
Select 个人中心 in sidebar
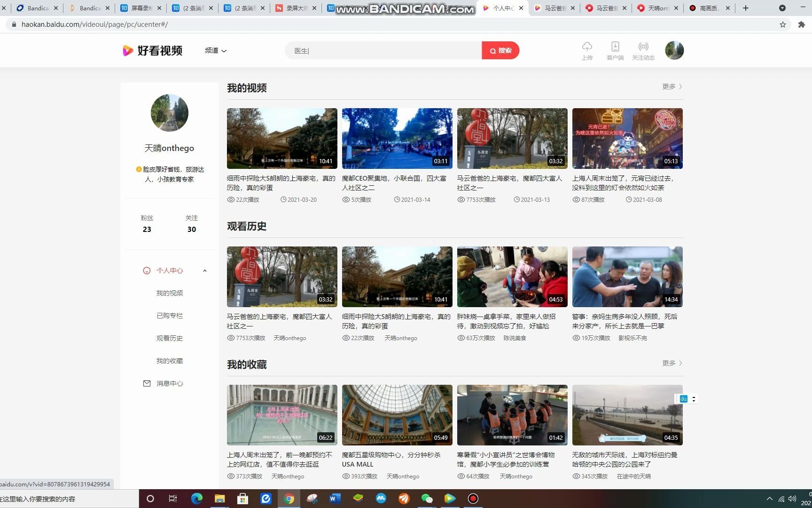point(170,270)
